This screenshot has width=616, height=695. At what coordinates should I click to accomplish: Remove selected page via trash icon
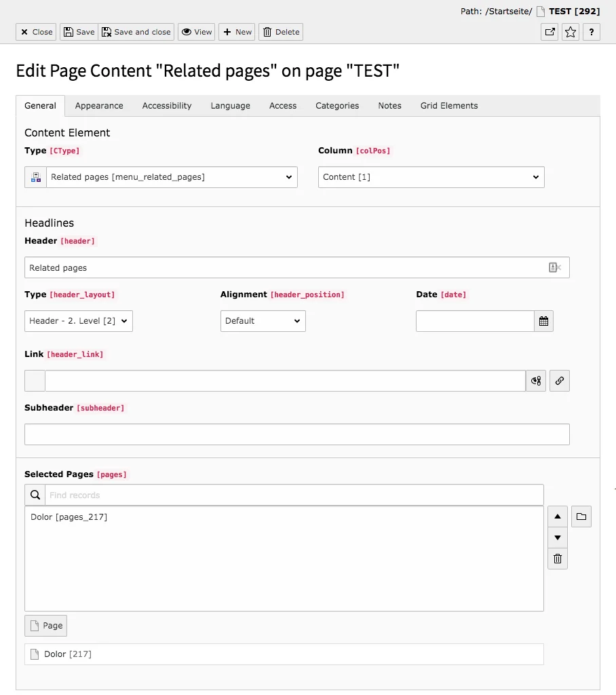(x=557, y=559)
